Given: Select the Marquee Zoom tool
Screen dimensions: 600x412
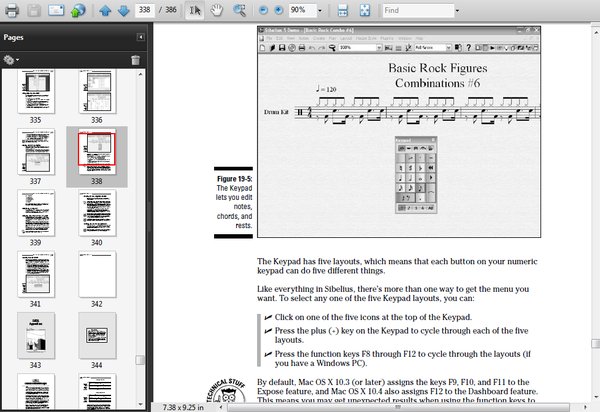Looking at the screenshot, I should (240, 10).
